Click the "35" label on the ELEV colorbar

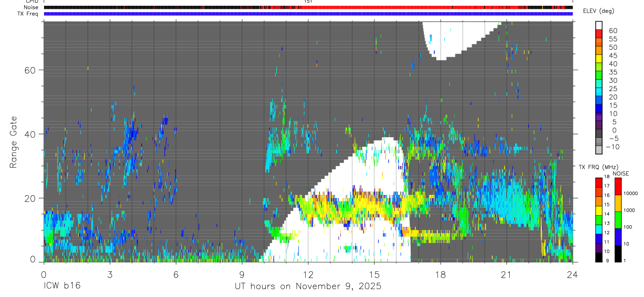pos(613,72)
